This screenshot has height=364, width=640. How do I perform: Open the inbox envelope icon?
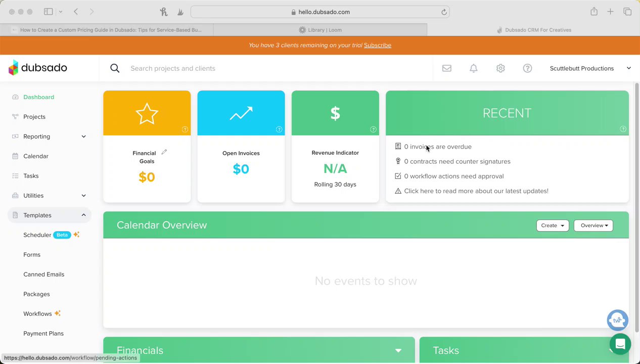447,68
